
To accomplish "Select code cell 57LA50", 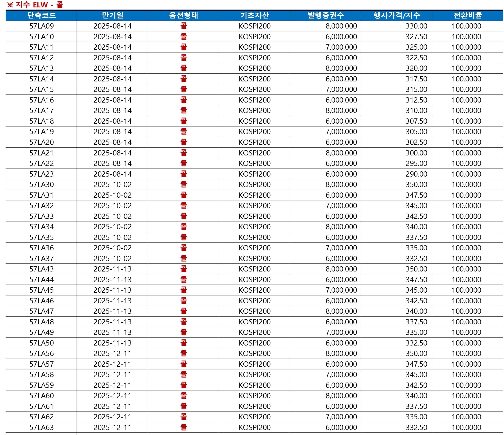I will coord(42,343).
